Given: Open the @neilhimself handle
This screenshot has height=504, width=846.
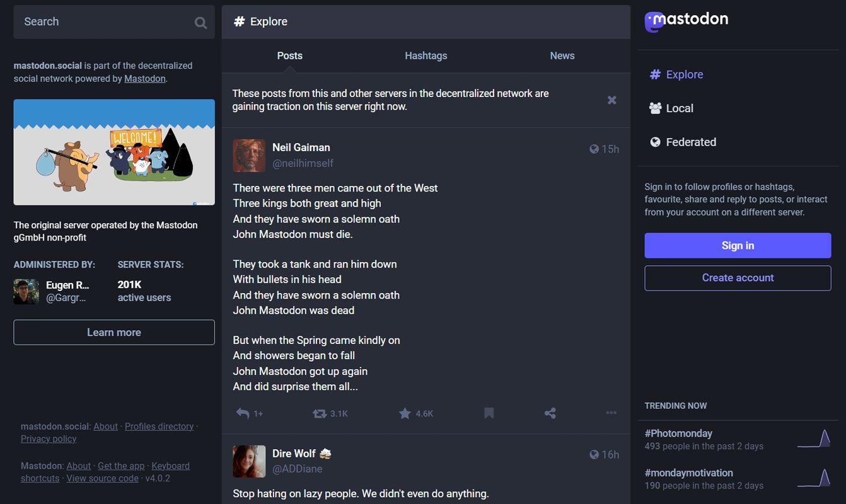Looking at the screenshot, I should (x=303, y=163).
